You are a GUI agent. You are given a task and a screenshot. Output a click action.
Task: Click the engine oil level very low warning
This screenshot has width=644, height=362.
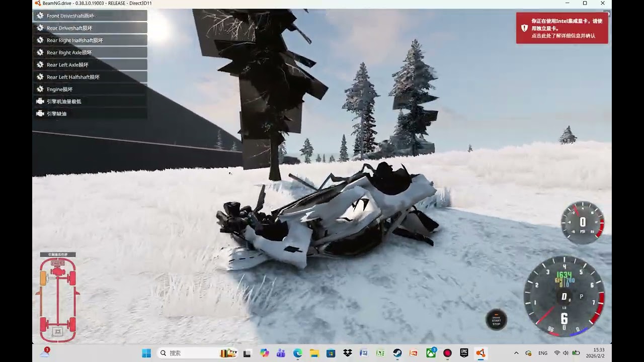[x=91, y=102]
